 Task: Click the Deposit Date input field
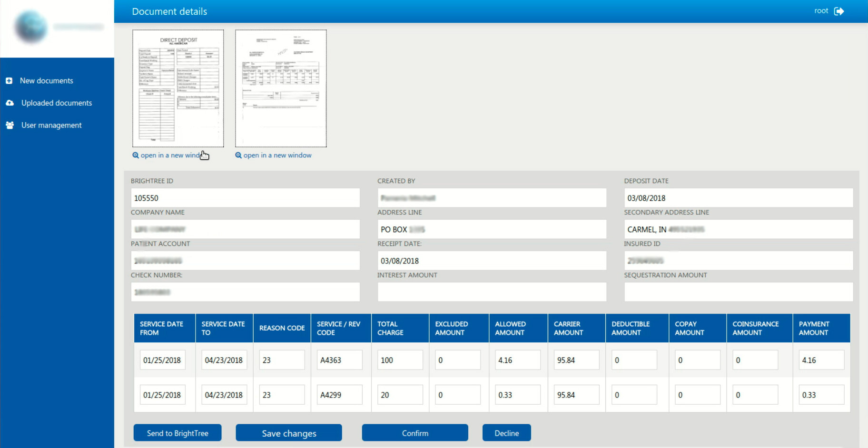[738, 198]
